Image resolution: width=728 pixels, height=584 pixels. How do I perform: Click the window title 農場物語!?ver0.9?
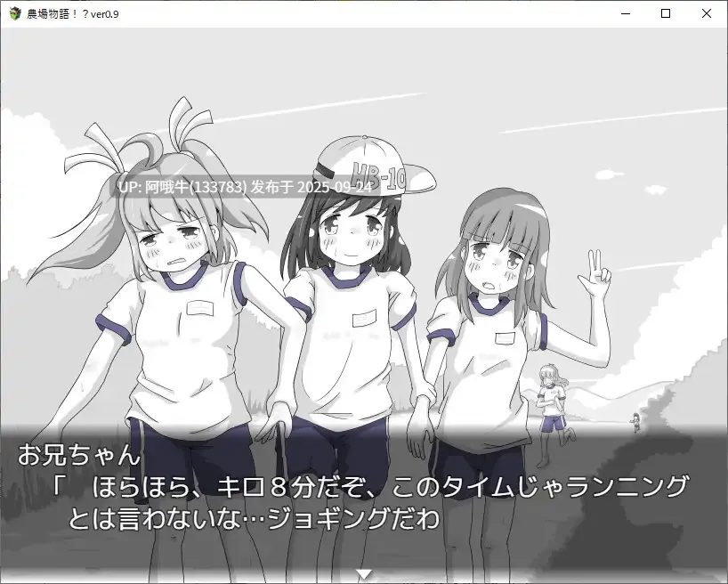pyautogui.click(x=73, y=14)
